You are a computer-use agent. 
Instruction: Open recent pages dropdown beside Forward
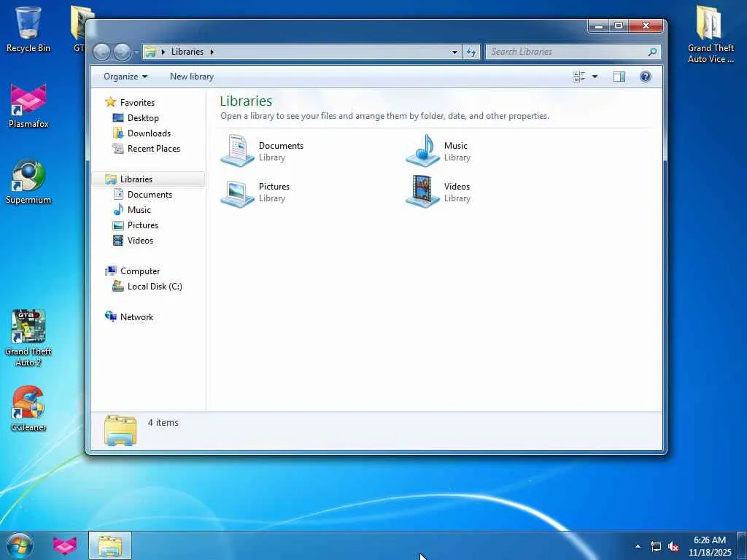[136, 52]
